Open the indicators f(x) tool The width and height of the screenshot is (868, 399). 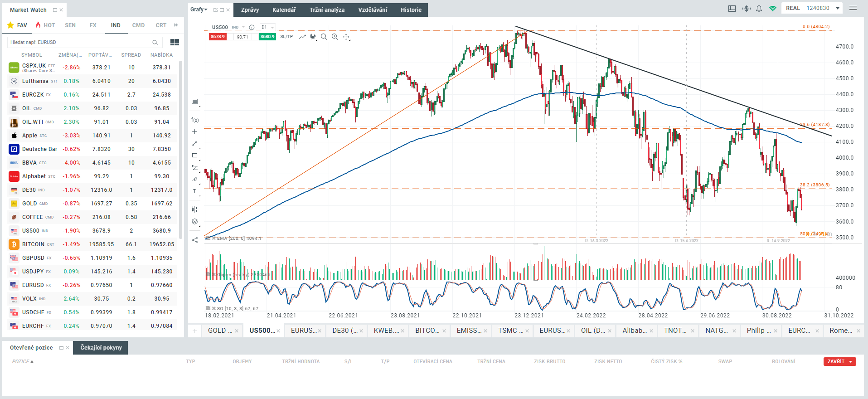coord(195,120)
